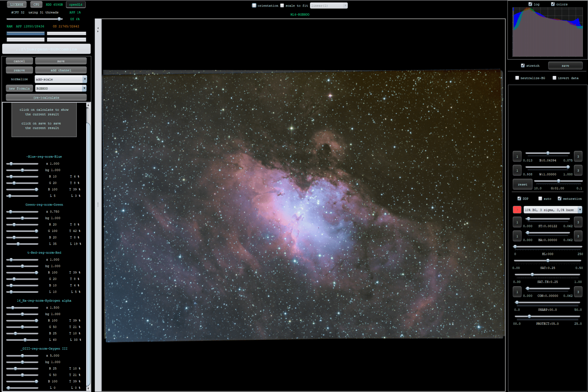
Task: Click the '3' button beside the BA slider
Action: point(578,236)
